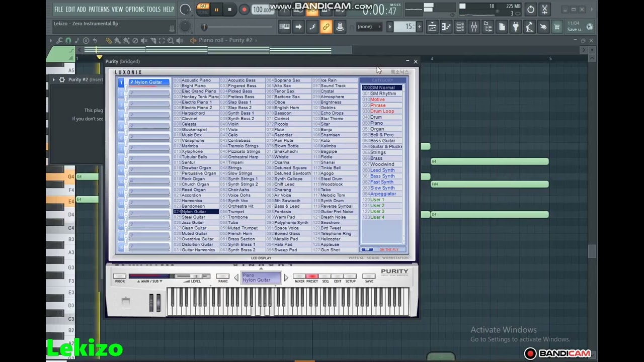The width and height of the screenshot is (644, 362).
Task: Toggle the record button
Action: [244, 10]
